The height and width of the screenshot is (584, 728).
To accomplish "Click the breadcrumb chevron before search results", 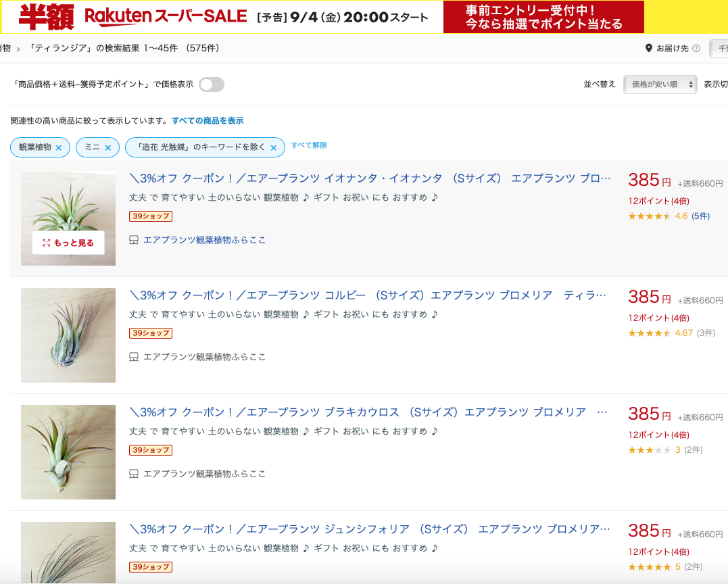I will point(18,49).
